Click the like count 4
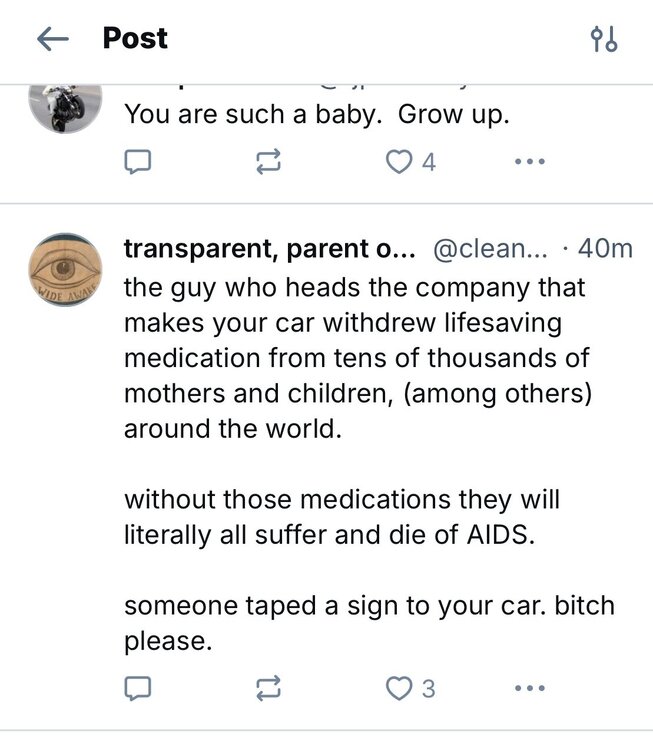Viewport: 653px width, 750px height. coord(429,161)
